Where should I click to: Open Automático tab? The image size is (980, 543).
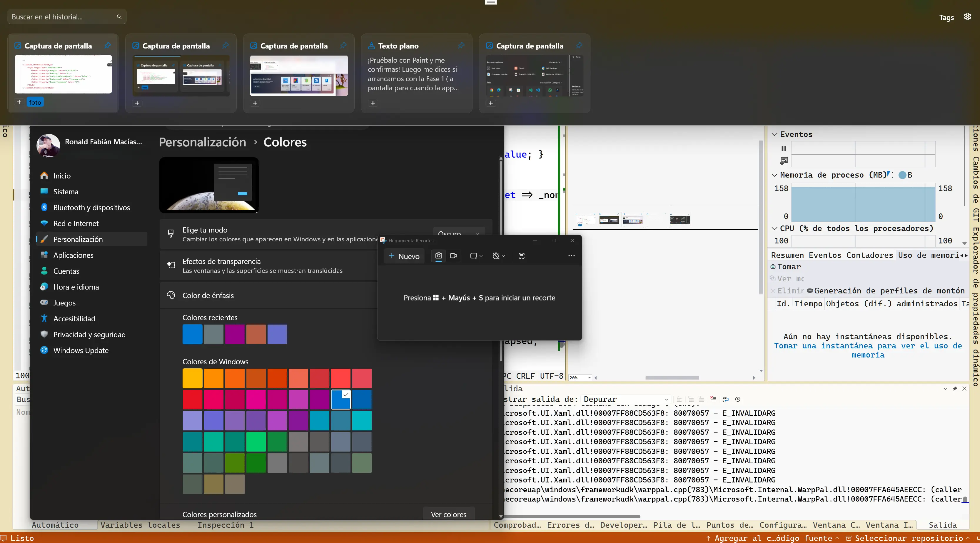coord(55,525)
